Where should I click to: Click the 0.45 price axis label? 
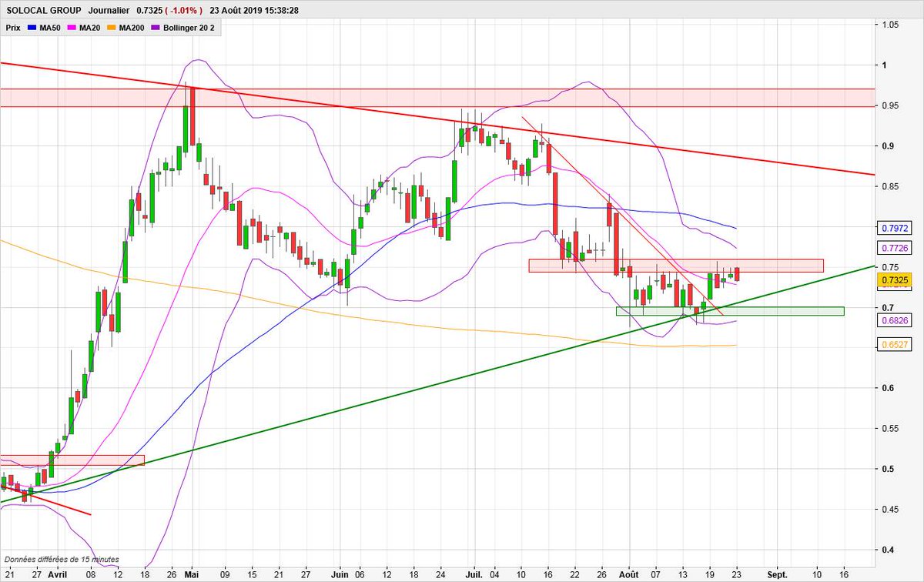coord(889,509)
